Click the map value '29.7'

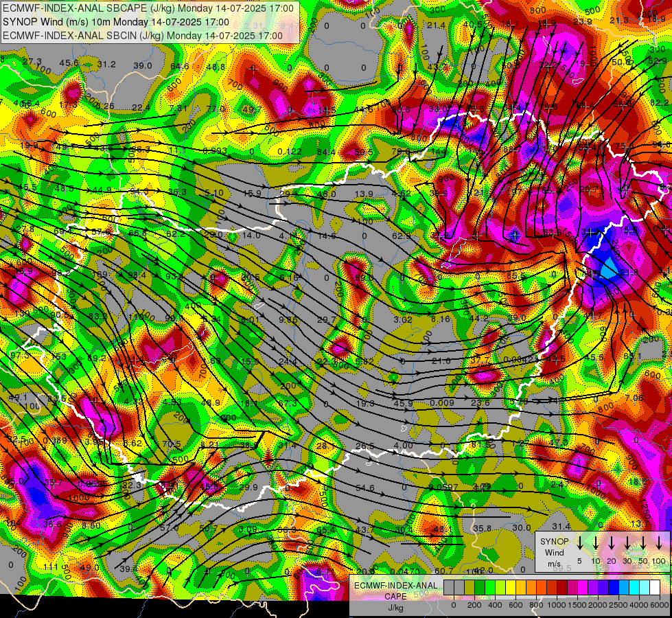coord(327,319)
